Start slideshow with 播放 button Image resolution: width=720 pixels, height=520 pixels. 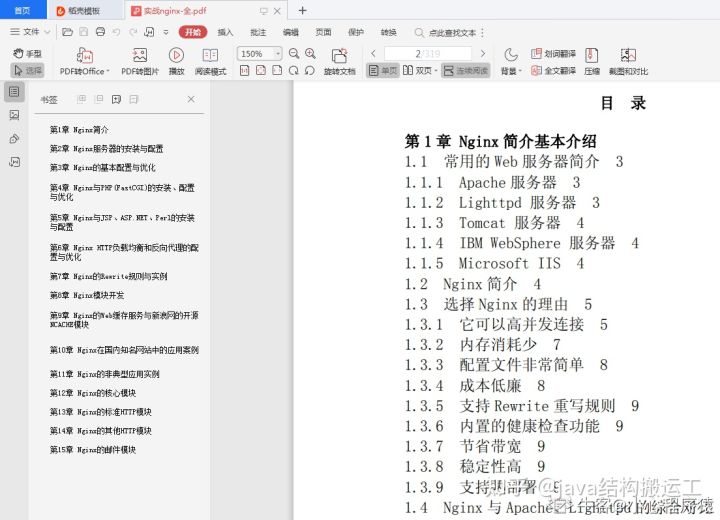point(176,61)
